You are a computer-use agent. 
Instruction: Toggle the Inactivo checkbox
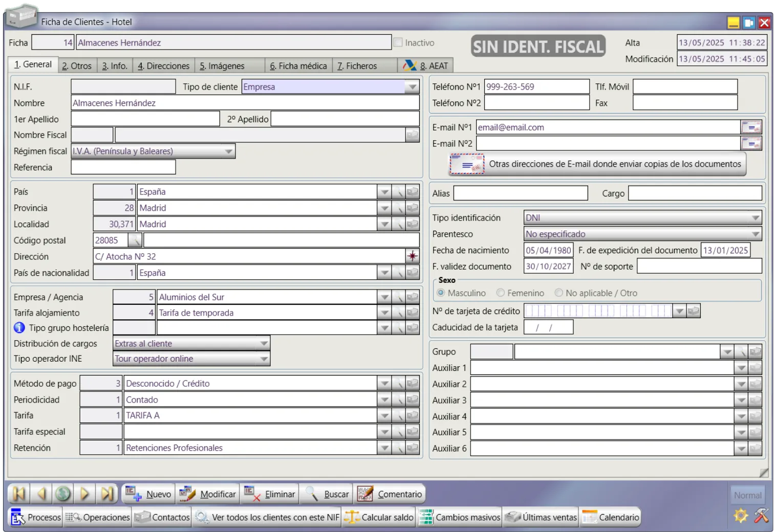tap(398, 43)
